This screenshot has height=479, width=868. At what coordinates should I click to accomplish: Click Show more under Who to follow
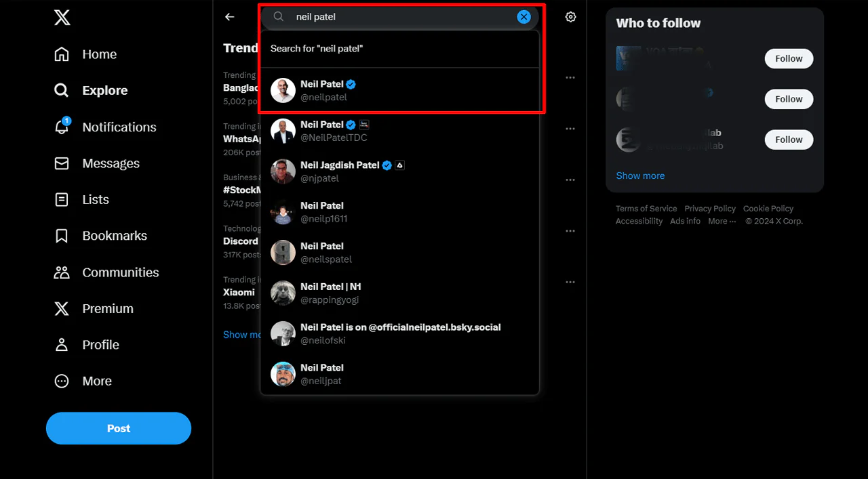tap(640, 175)
